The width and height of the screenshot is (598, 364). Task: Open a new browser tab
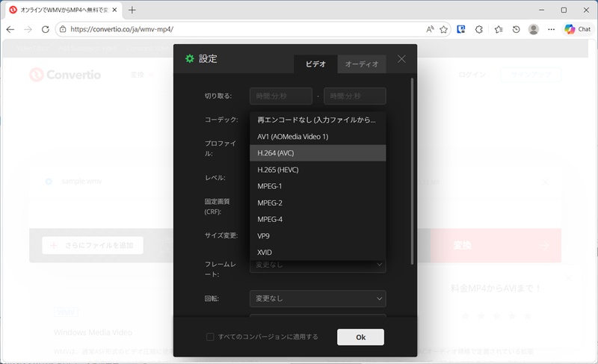(x=132, y=10)
